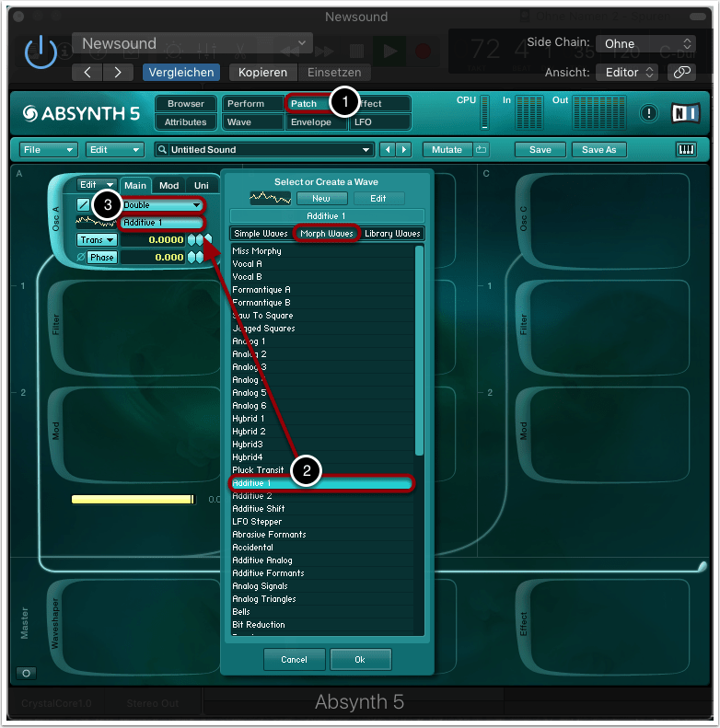The image size is (720, 728).
Task: Click the Osc A waveform thumbnail
Action: (x=96, y=223)
